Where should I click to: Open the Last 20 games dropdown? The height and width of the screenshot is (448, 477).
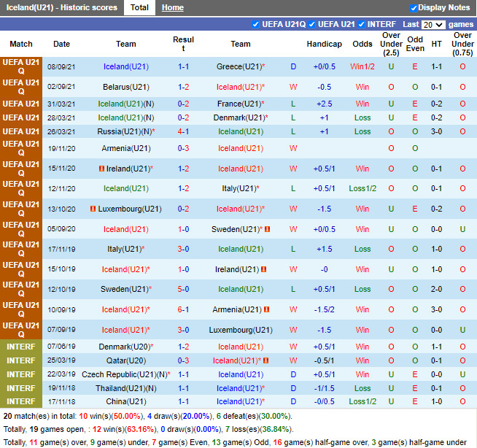433,24
